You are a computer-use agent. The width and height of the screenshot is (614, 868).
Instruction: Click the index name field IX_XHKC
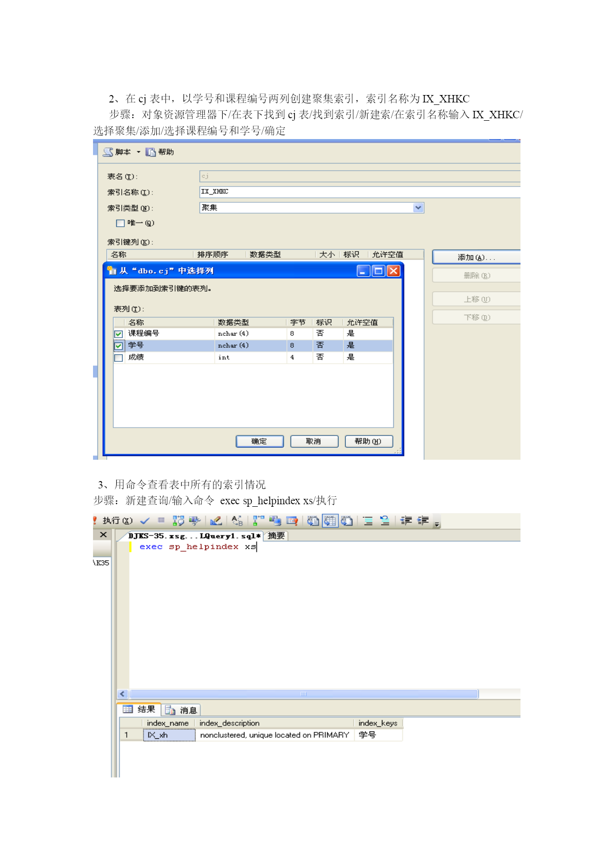pos(360,192)
